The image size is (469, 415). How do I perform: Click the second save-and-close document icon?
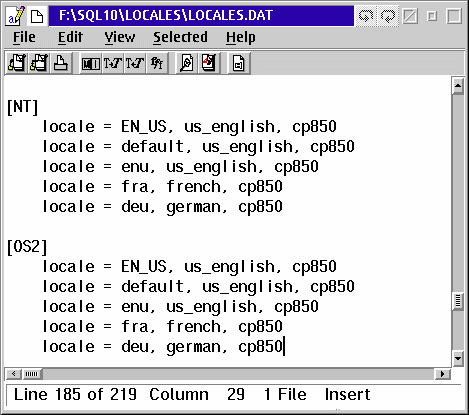39,63
